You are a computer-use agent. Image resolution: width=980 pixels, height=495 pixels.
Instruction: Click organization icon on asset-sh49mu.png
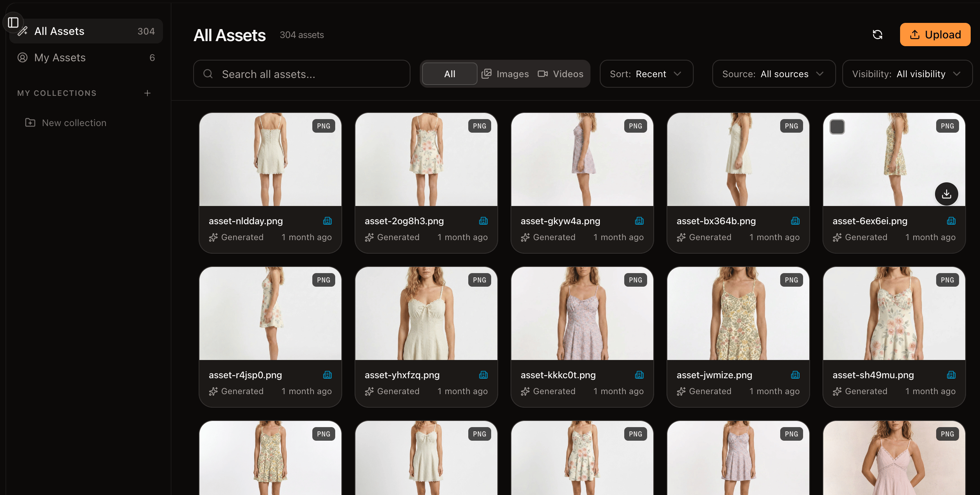[951, 375]
